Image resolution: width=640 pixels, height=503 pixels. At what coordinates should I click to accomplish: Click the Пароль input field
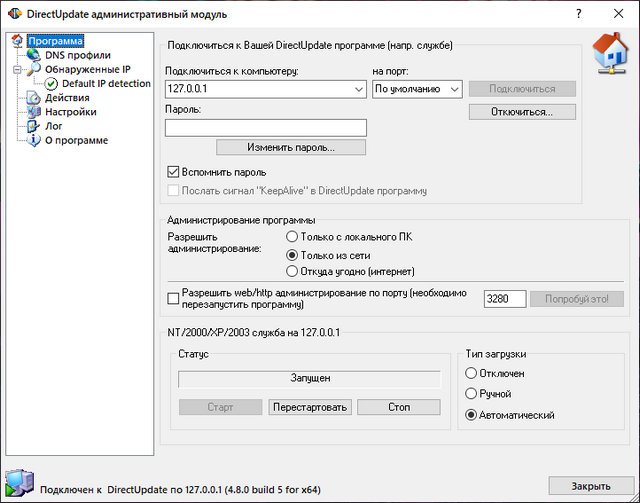(x=266, y=128)
